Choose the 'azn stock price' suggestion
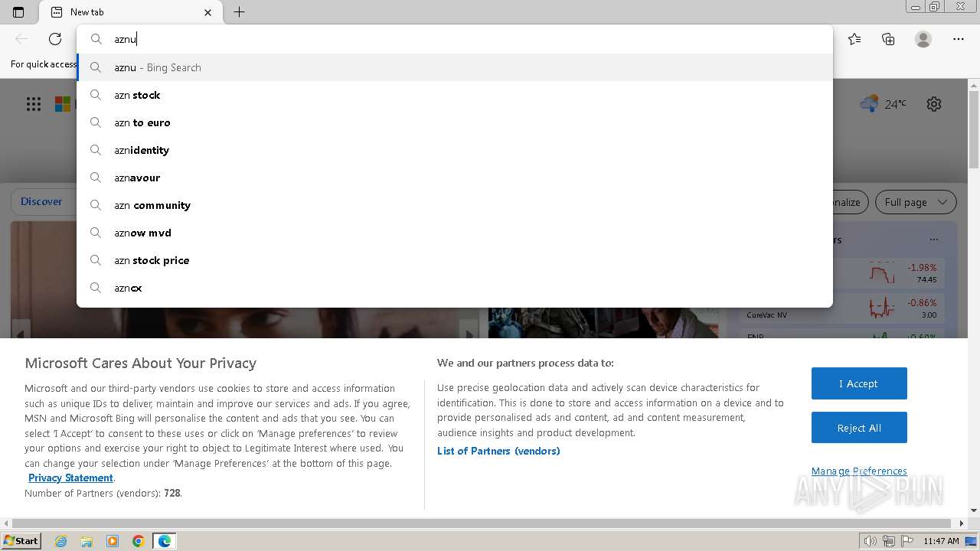The image size is (980, 551). (x=455, y=260)
